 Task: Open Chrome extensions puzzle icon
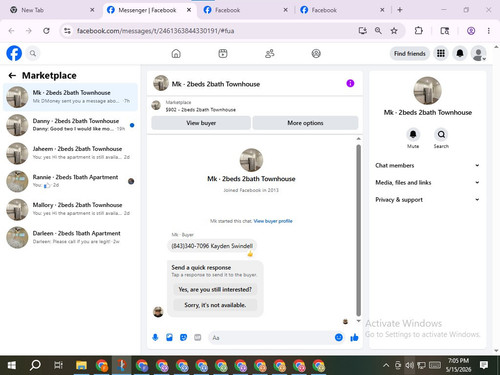coord(418,31)
